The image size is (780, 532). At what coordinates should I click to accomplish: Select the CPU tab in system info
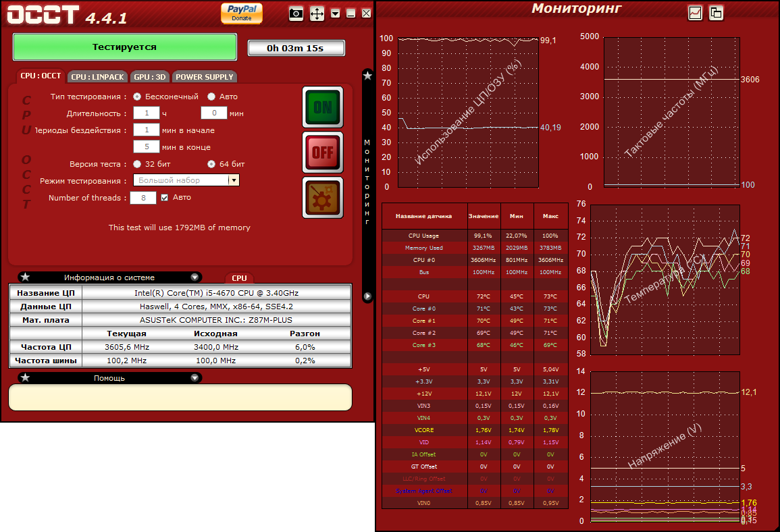tap(239, 278)
